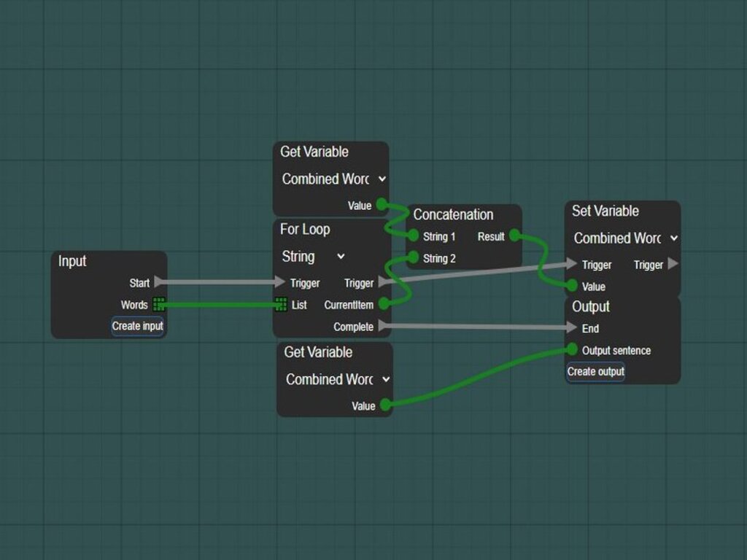
Task: Select the top Get Variable node title
Action: click(x=314, y=152)
